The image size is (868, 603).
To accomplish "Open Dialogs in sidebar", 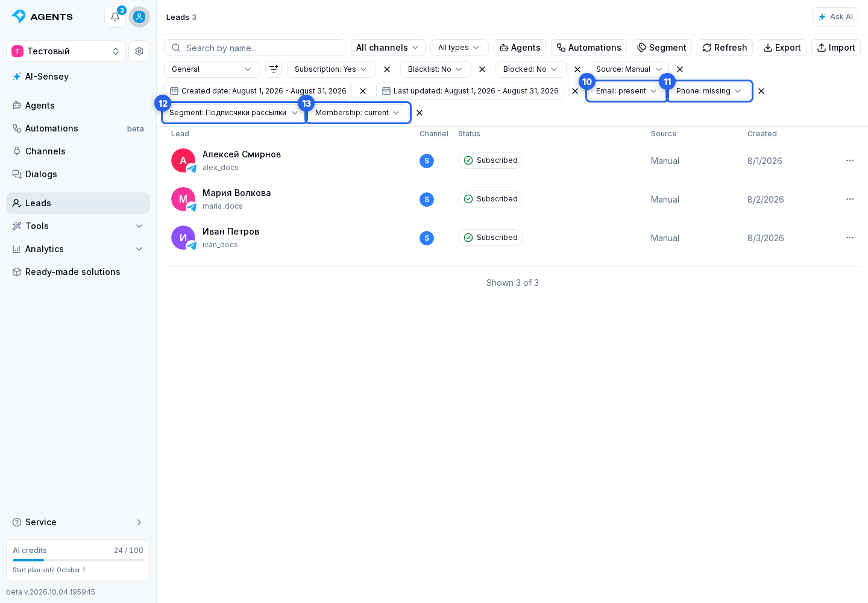I will tap(78, 174).
